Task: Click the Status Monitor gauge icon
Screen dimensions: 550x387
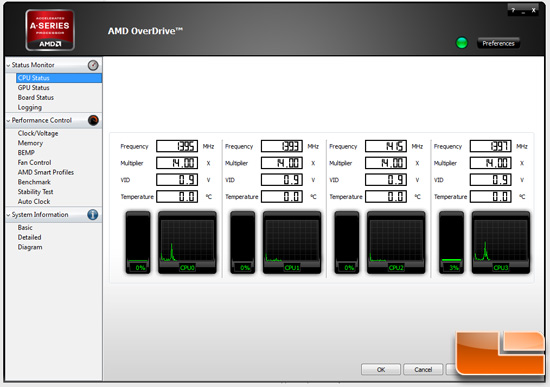Action: [x=93, y=65]
